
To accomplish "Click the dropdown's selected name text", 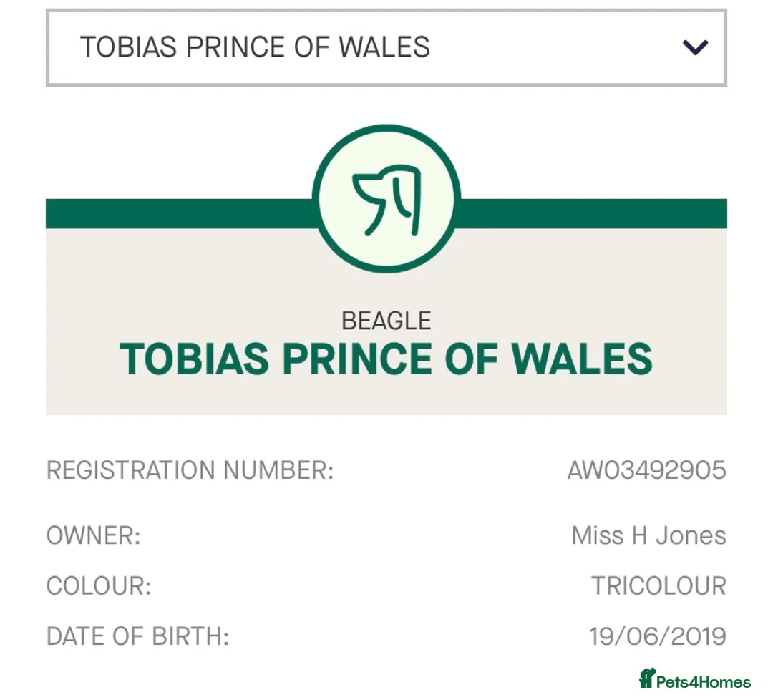I will pos(255,47).
